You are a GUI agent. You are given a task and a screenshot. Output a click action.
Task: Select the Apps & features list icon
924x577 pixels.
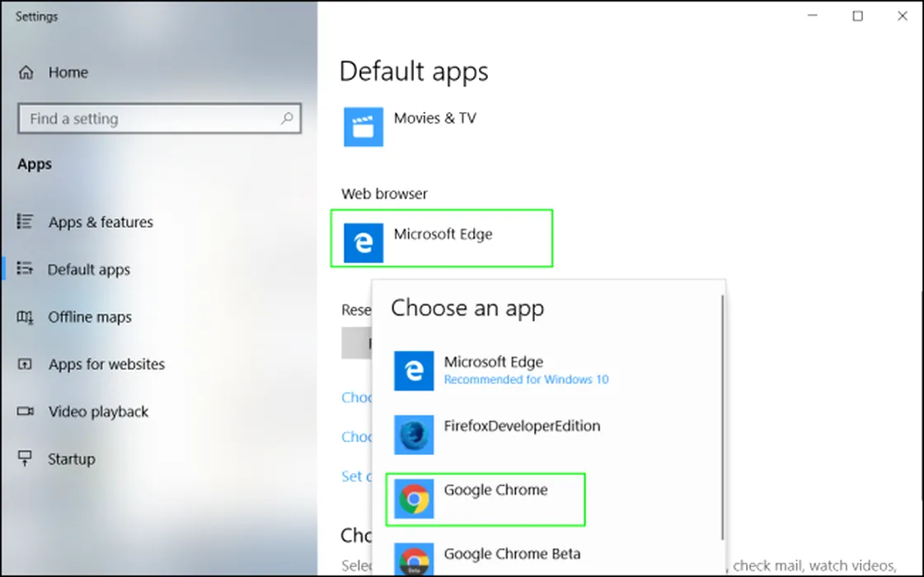tap(25, 222)
